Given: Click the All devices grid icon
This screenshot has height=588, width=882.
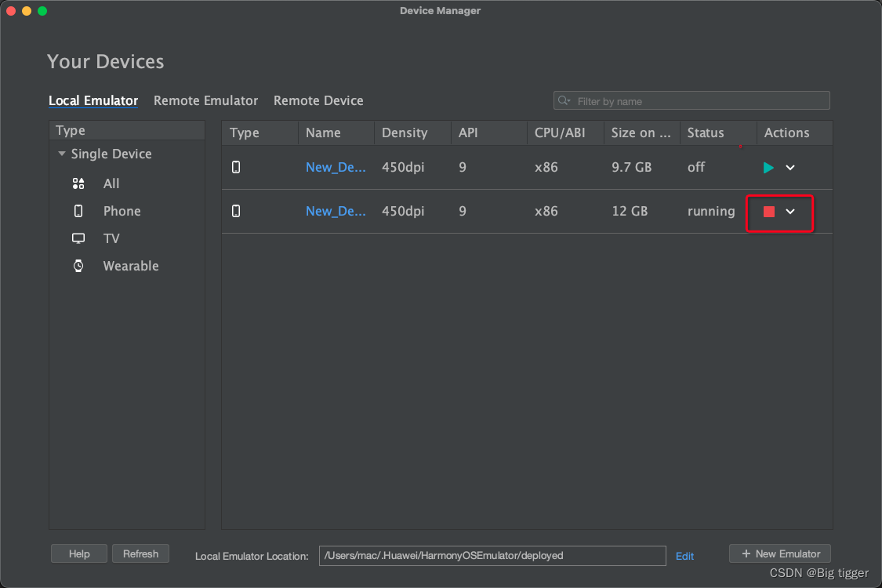Looking at the screenshot, I should coord(78,183).
